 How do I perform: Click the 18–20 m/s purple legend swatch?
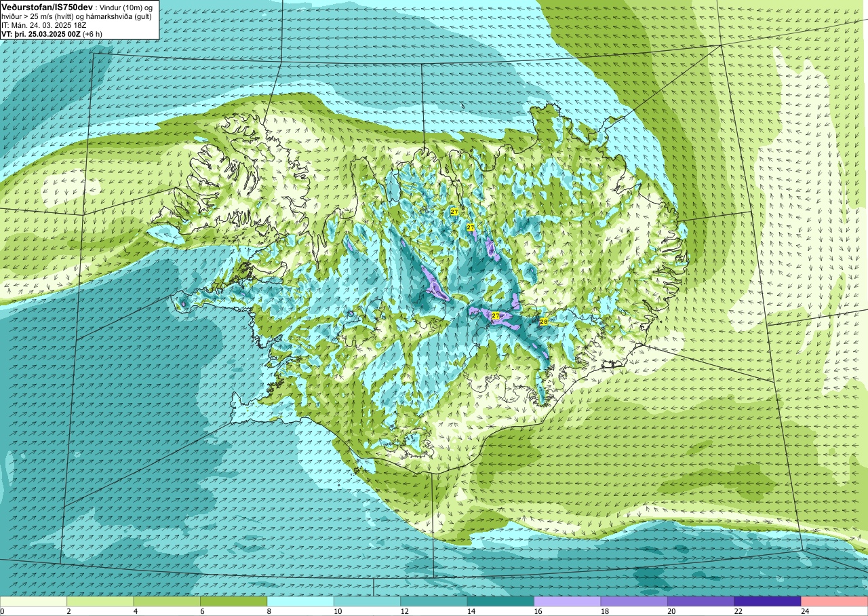(x=634, y=602)
